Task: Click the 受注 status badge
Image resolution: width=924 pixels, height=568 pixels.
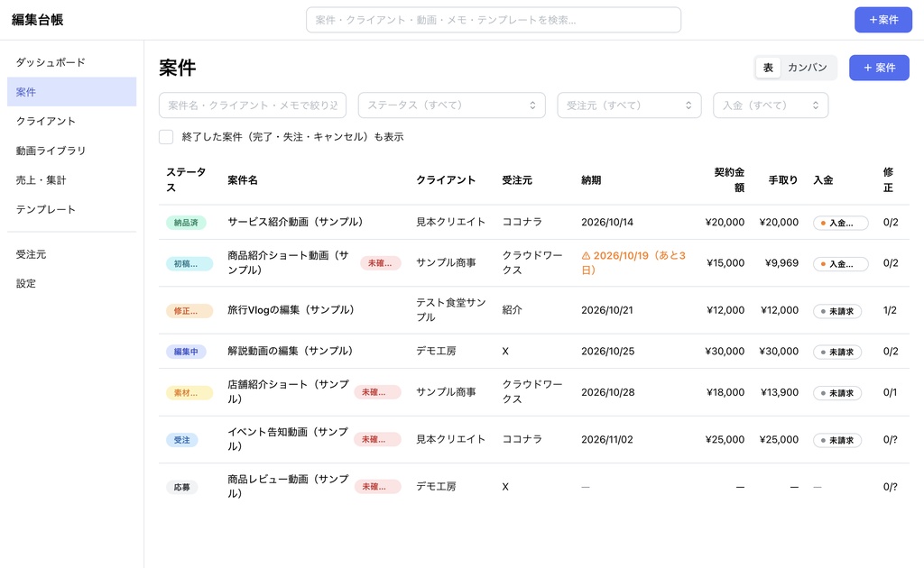Action: click(181, 440)
